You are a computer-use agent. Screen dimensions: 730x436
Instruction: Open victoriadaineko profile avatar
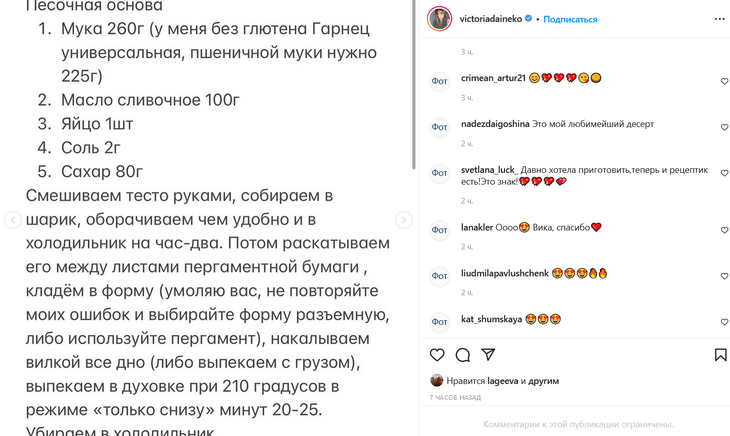click(439, 19)
